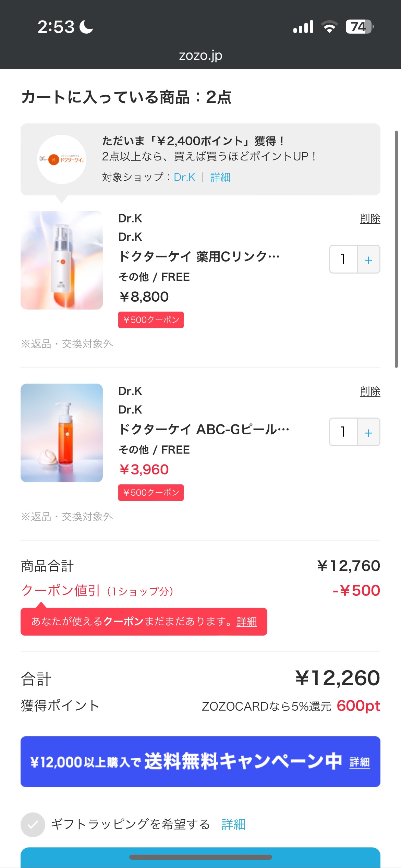Open the free shipping campaign banner
This screenshot has width=401, height=868.
200,762
